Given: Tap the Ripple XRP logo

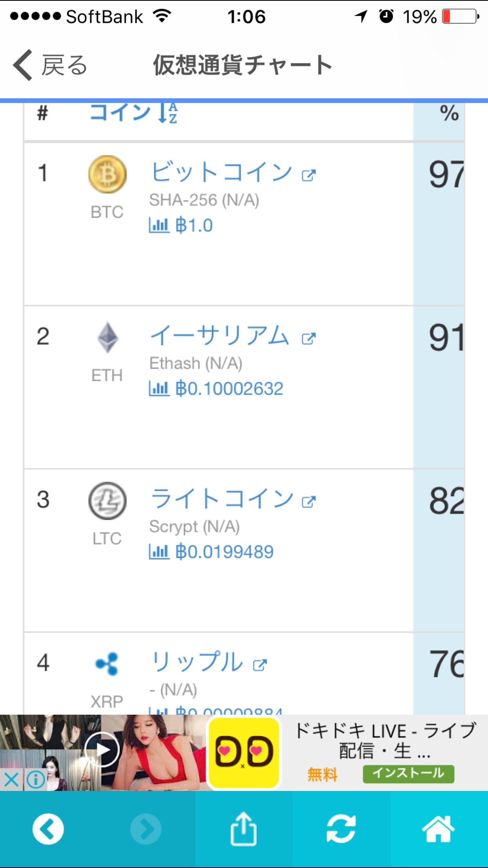Looking at the screenshot, I should (x=107, y=664).
